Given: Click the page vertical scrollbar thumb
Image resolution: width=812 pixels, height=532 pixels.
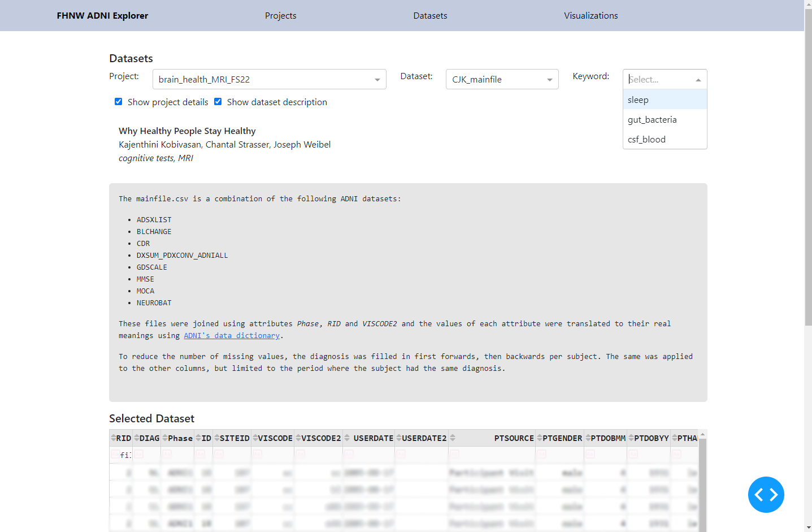Looking at the screenshot, I should point(808,167).
